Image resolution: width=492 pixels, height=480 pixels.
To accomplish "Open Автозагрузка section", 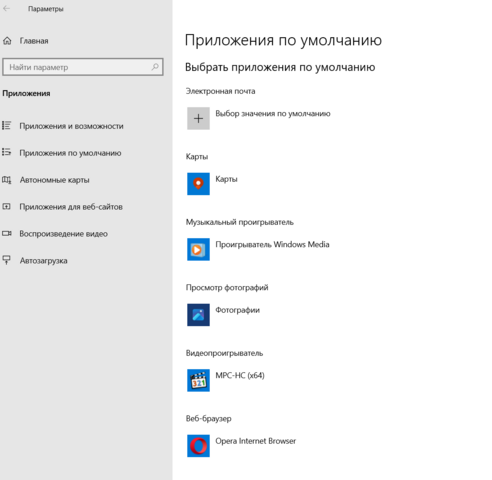I will point(44,261).
